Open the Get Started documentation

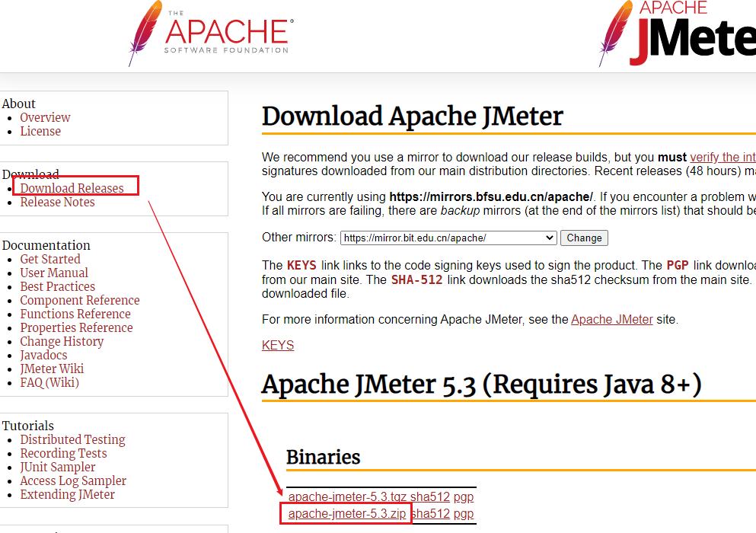click(x=50, y=259)
